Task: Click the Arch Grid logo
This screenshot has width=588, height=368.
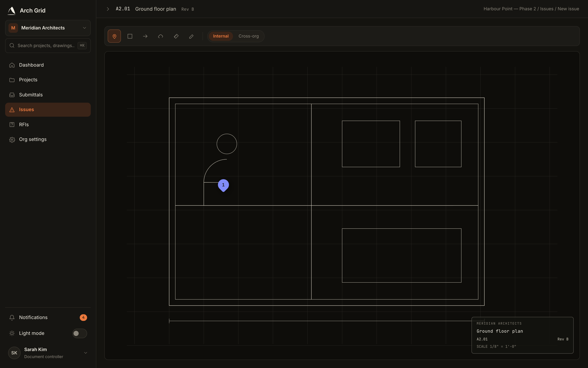Action: (x=11, y=10)
